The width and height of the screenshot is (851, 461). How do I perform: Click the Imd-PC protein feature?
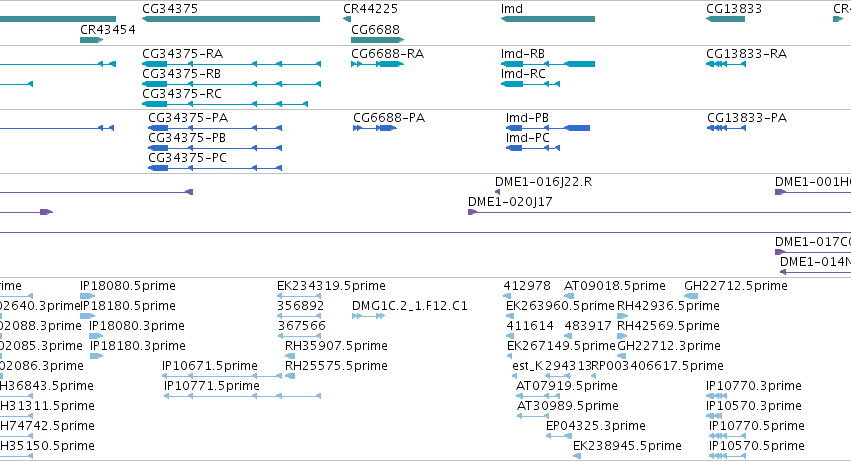[x=532, y=148]
